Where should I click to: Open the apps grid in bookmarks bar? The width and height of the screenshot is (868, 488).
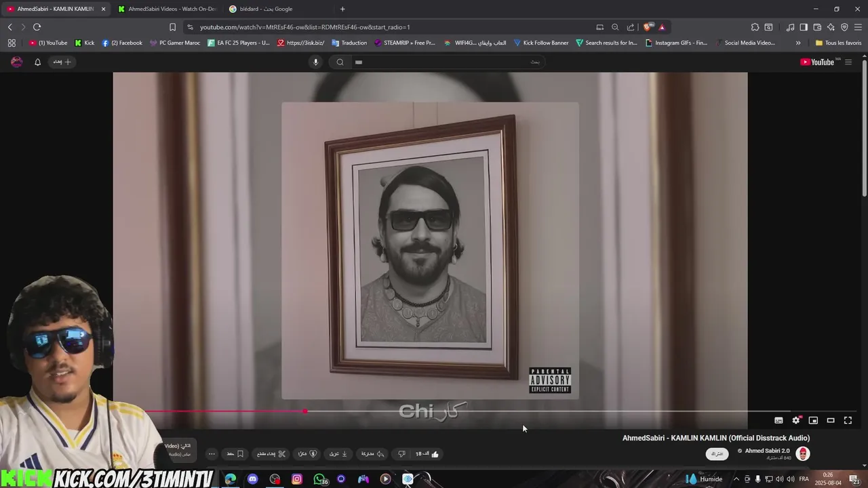pos(12,43)
